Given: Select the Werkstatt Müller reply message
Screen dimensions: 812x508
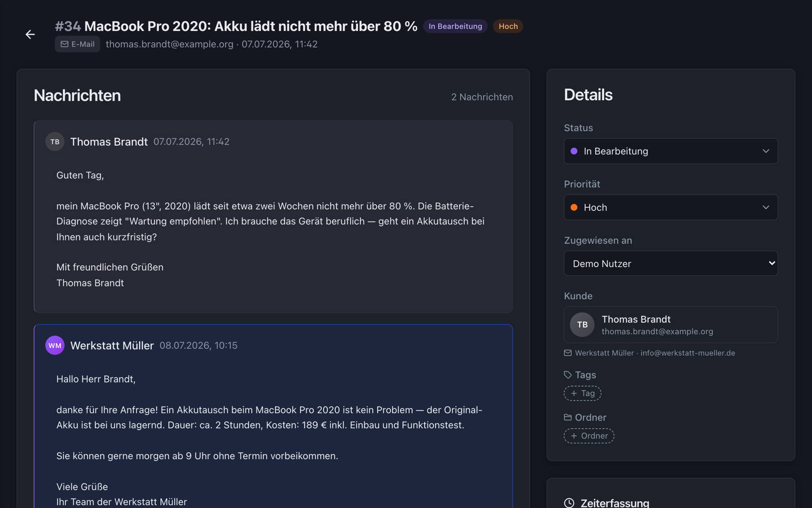Looking at the screenshot, I should pos(273,417).
